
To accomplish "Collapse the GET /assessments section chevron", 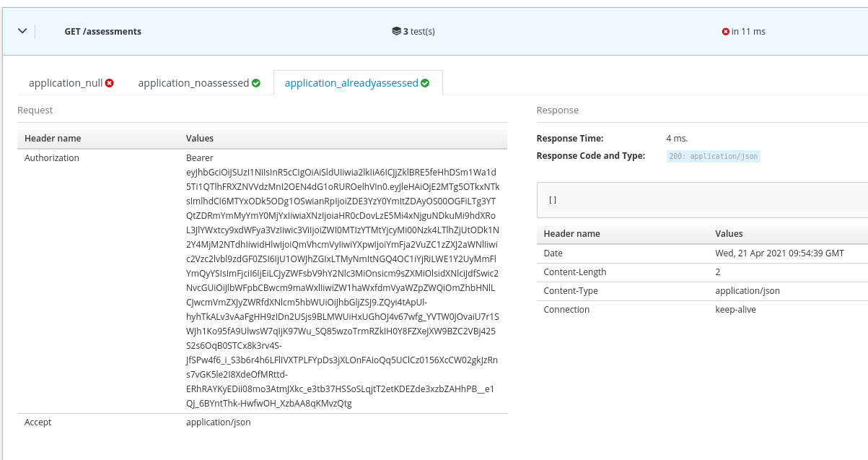I will pos(22,31).
